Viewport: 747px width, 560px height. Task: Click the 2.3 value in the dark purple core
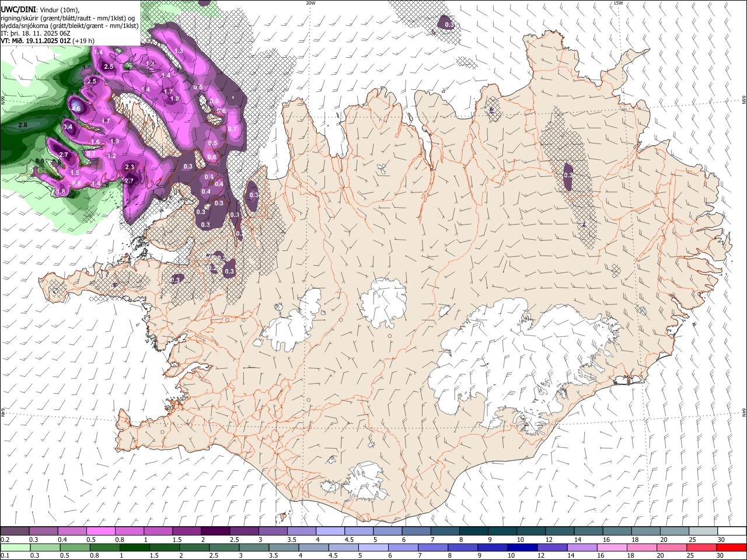[130, 167]
